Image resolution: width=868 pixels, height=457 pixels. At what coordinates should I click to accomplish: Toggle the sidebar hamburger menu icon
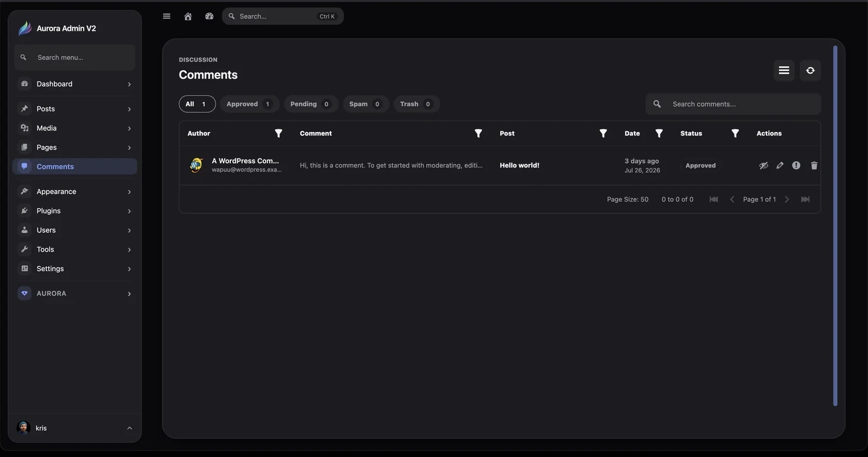(167, 16)
